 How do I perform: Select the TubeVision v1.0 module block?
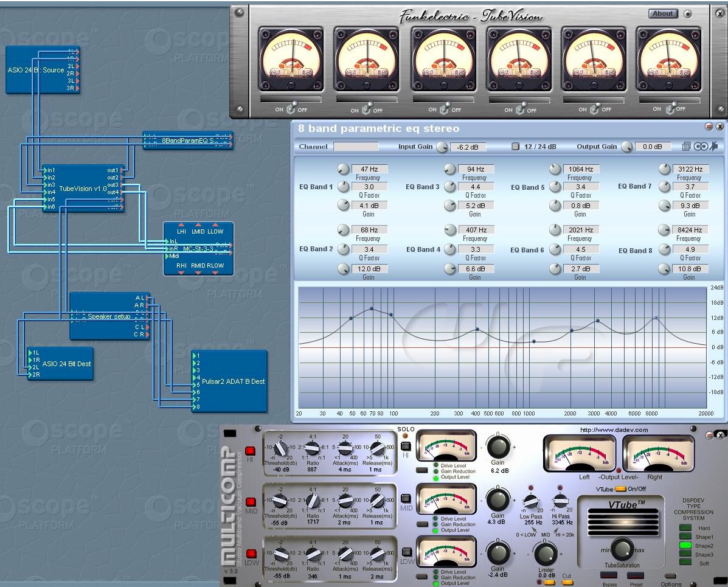pos(83,189)
